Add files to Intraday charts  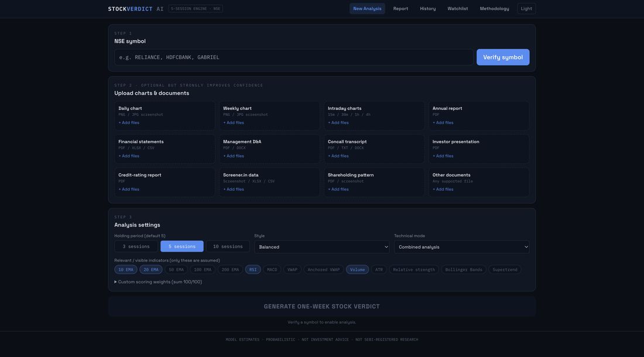(338, 123)
